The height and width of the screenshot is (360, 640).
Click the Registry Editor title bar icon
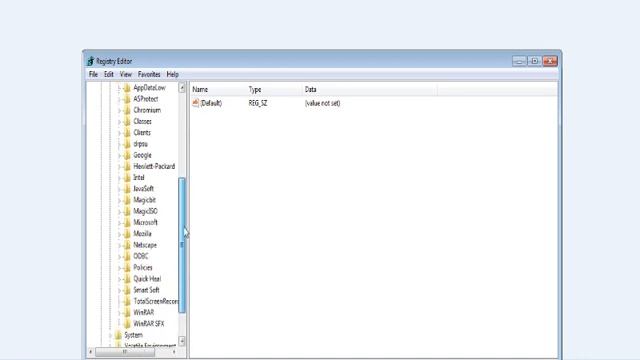click(91, 61)
